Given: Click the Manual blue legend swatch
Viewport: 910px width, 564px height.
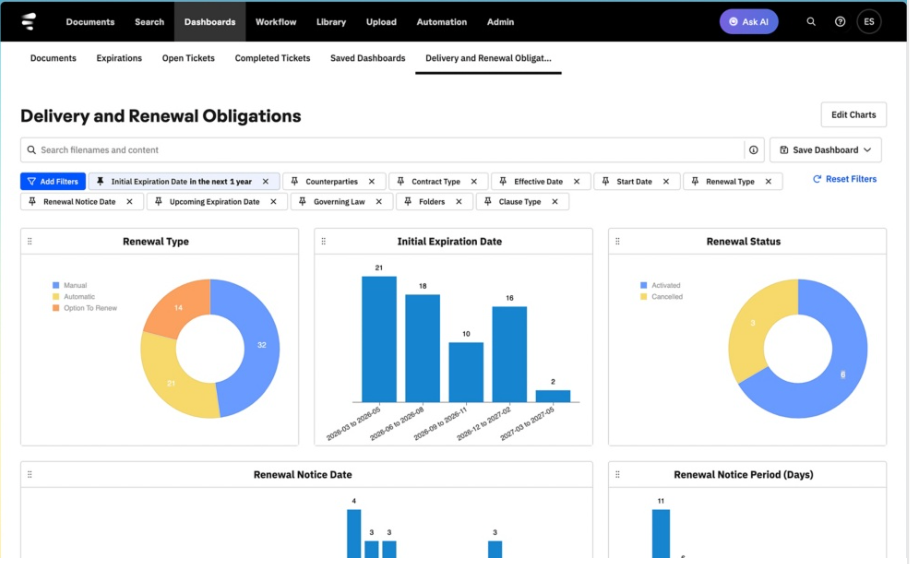Looking at the screenshot, I should tap(56, 285).
